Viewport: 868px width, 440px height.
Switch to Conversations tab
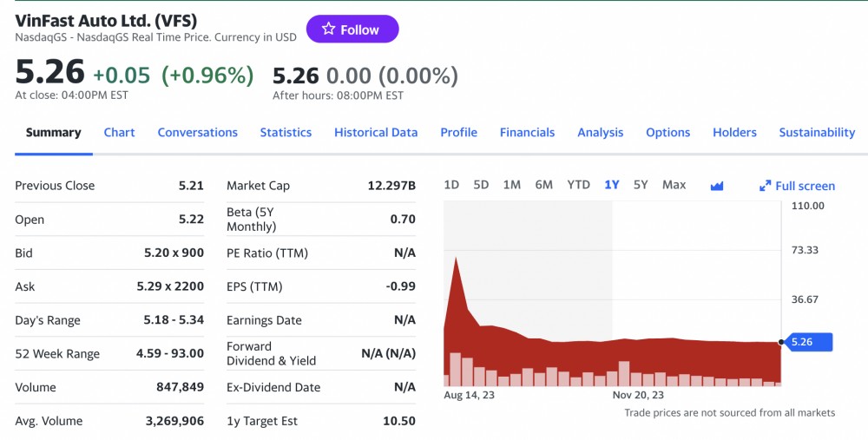click(198, 132)
